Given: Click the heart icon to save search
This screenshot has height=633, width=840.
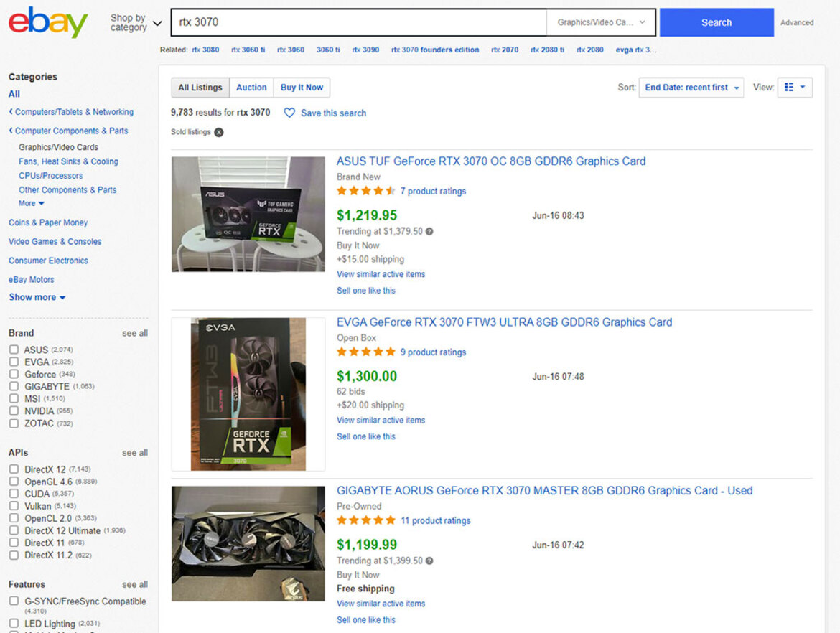Looking at the screenshot, I should pos(289,113).
